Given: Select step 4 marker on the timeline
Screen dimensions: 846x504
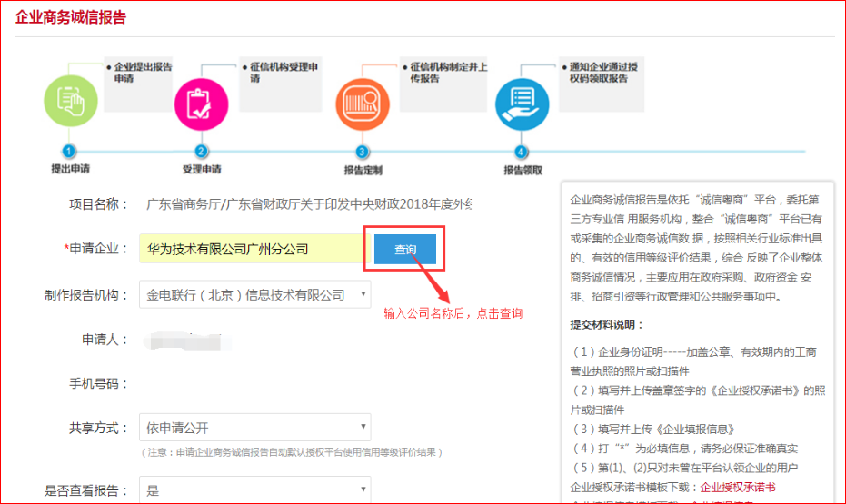Looking at the screenshot, I should (x=521, y=152).
